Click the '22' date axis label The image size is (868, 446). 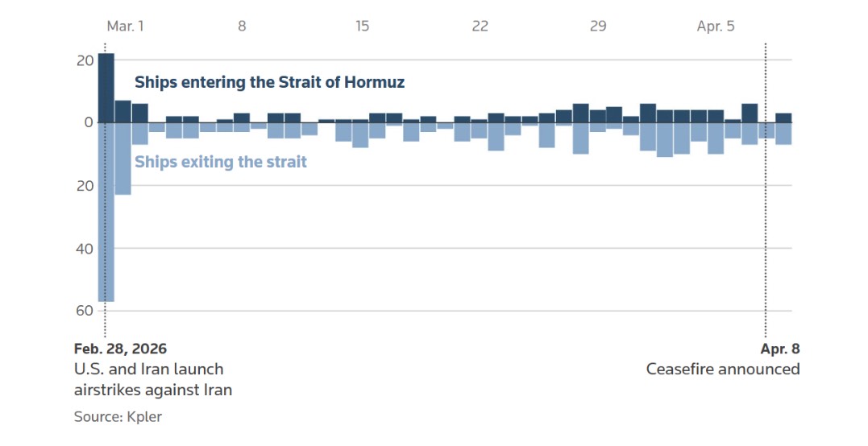[480, 27]
